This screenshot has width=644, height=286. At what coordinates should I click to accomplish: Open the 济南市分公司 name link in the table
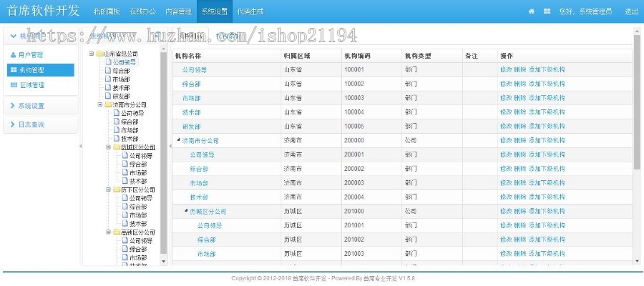(x=200, y=141)
